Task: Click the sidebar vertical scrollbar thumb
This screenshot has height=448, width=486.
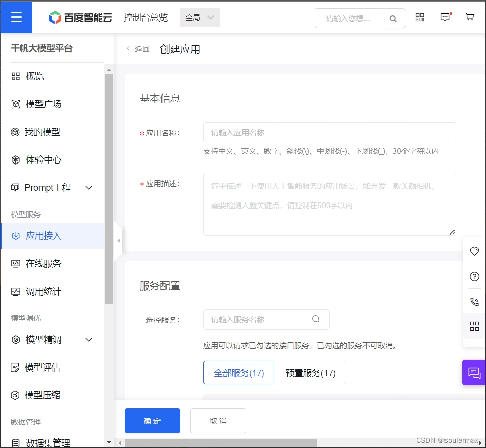Action: 109,189
